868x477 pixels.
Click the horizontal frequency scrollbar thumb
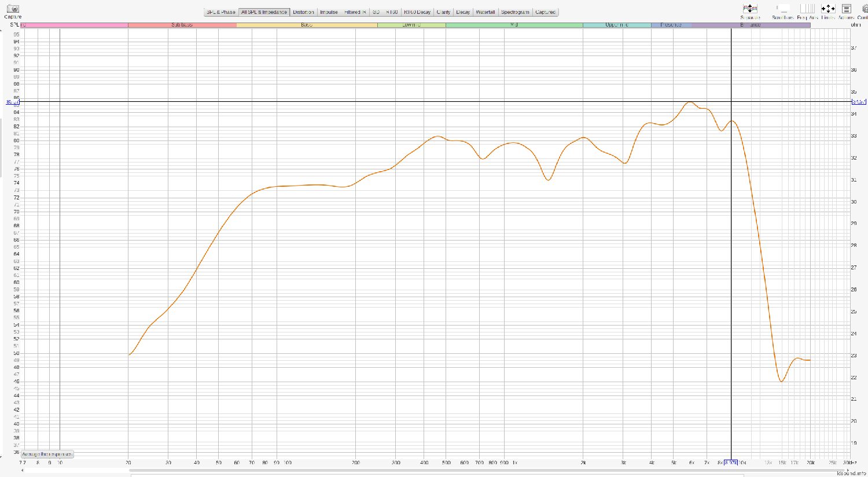click(486, 470)
